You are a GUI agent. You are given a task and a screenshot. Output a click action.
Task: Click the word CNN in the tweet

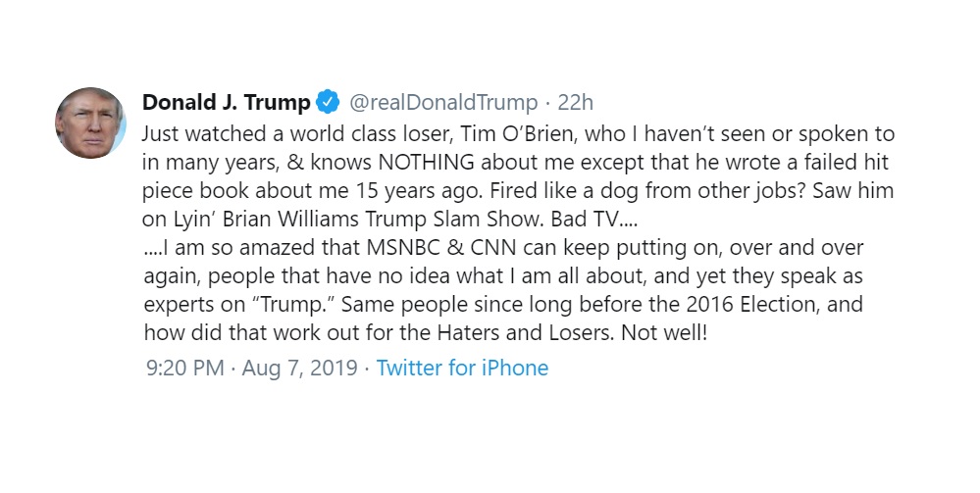tap(493, 248)
